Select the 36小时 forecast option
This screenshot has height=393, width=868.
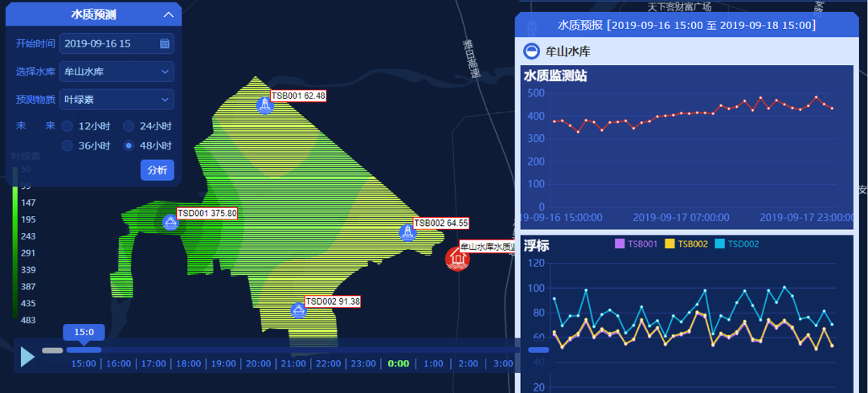click(x=68, y=146)
